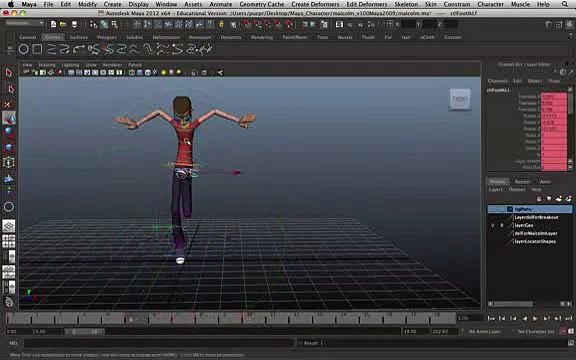The image size is (576, 360).
Task: Open a scene using folder icon
Action: coord(63,24)
